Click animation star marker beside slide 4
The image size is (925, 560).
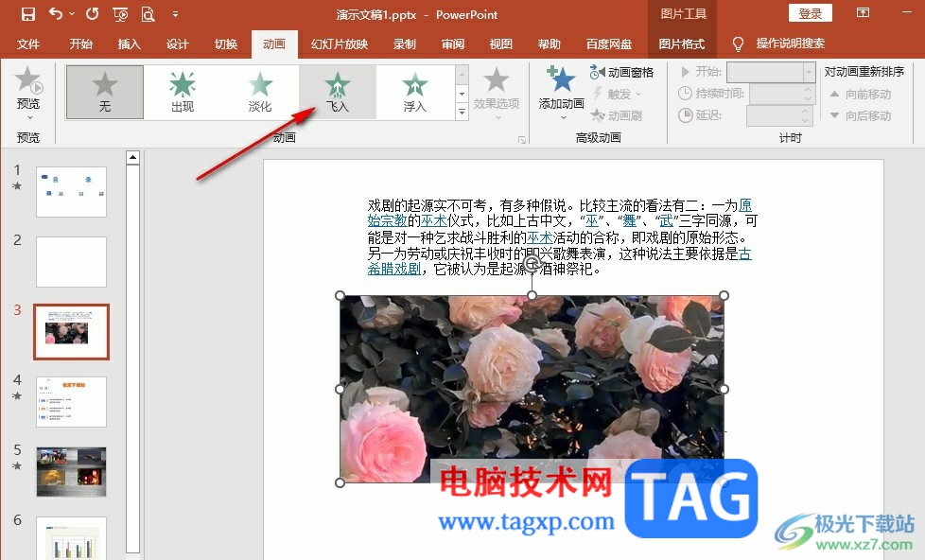(17, 395)
